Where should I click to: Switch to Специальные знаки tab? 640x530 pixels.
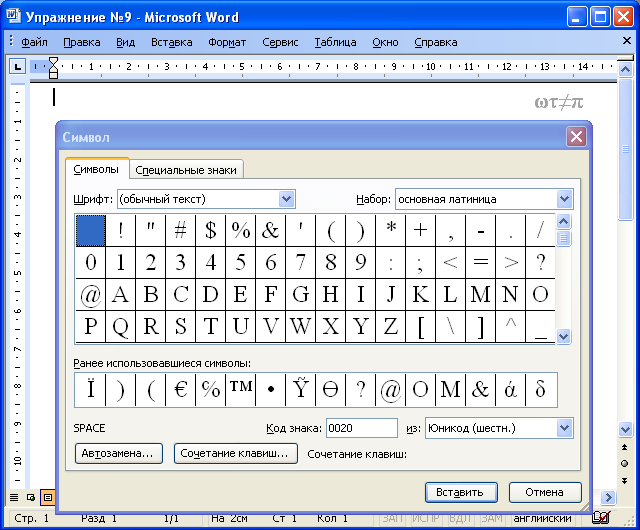tap(186, 170)
